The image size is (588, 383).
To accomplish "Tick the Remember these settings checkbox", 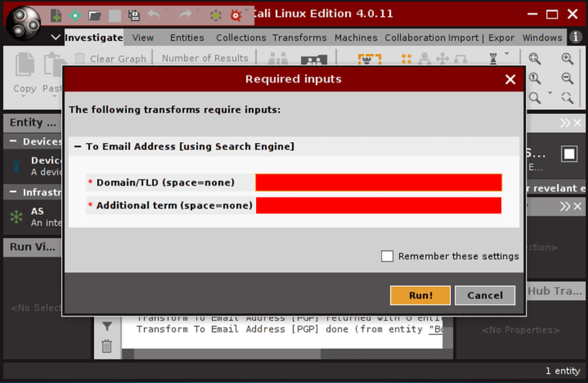I will (387, 256).
